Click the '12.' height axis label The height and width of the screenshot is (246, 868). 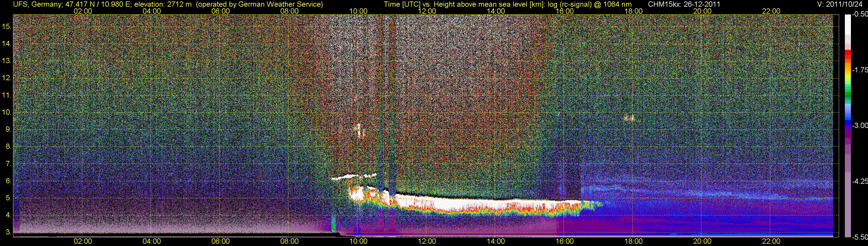(7, 78)
